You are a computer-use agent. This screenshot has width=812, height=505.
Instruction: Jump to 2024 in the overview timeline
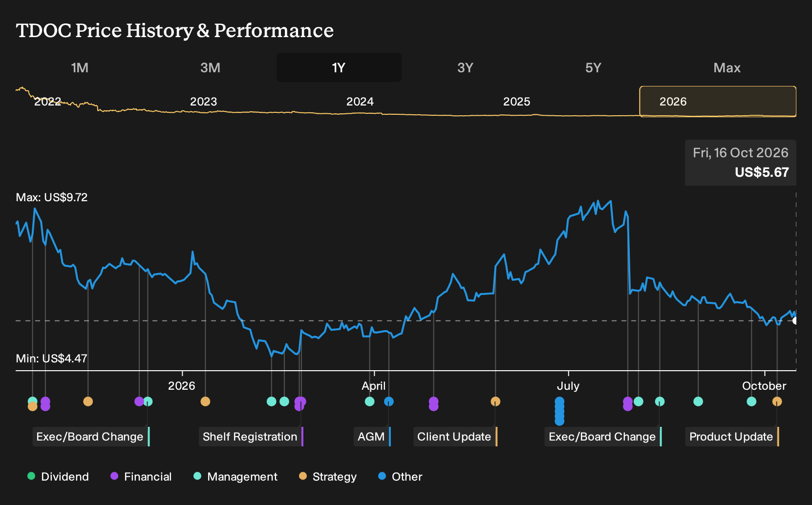(x=360, y=102)
